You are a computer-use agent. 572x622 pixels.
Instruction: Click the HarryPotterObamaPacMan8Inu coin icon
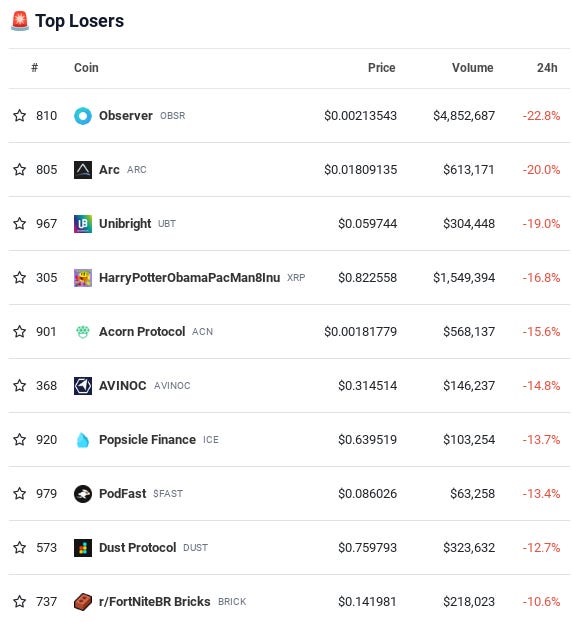83,278
